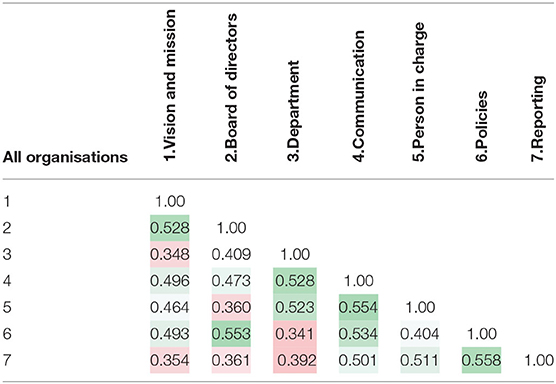The width and height of the screenshot is (556, 384).
Task: Select the 0.409 value cell
Action: pyautogui.click(x=231, y=254)
